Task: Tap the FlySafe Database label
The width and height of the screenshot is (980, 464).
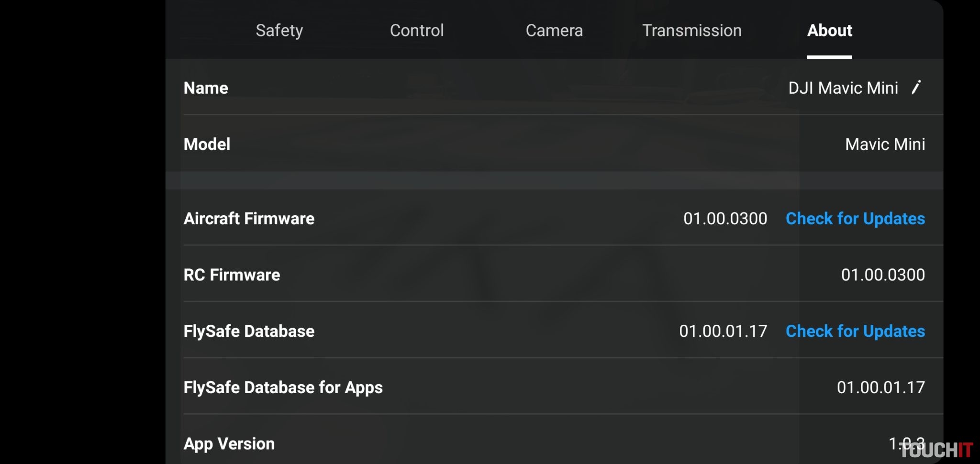Action: pos(249,331)
